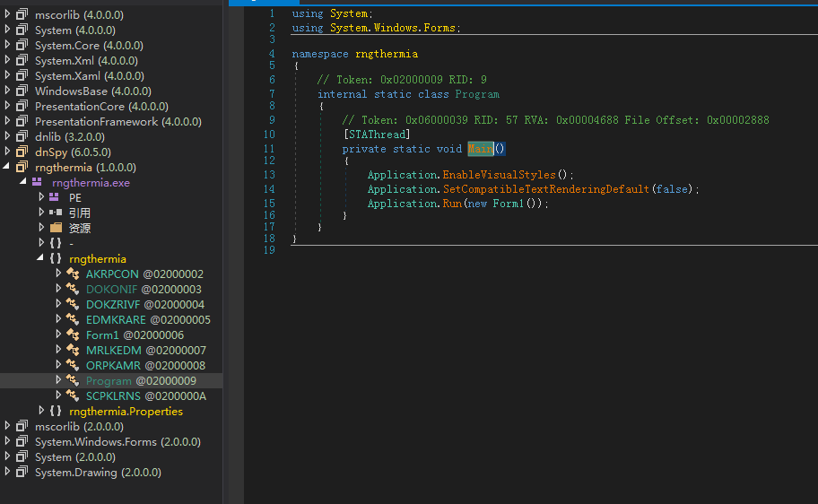Select System (2.0.0.0) in the tree
Screen dimensions: 818x504
point(75,457)
